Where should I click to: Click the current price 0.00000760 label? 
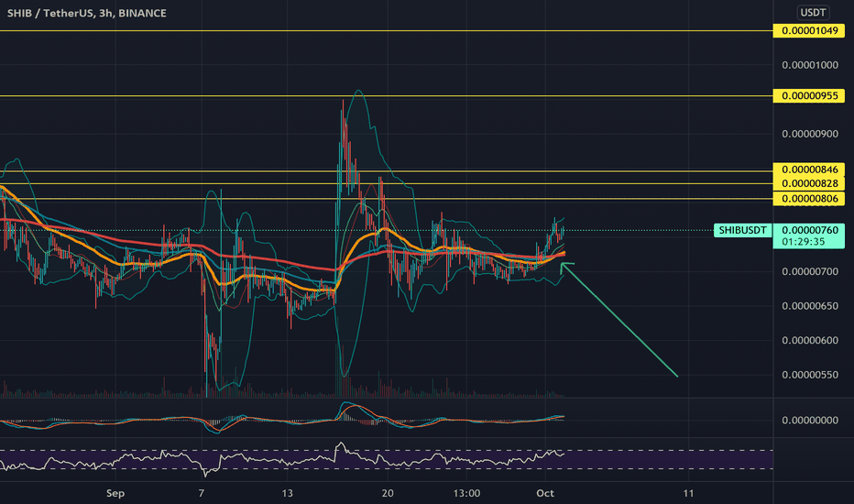[x=809, y=231]
